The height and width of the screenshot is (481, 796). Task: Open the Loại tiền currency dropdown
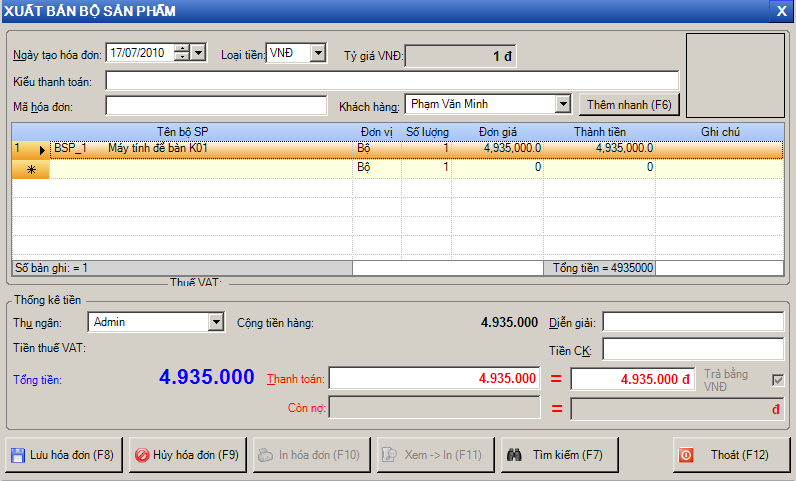click(318, 52)
